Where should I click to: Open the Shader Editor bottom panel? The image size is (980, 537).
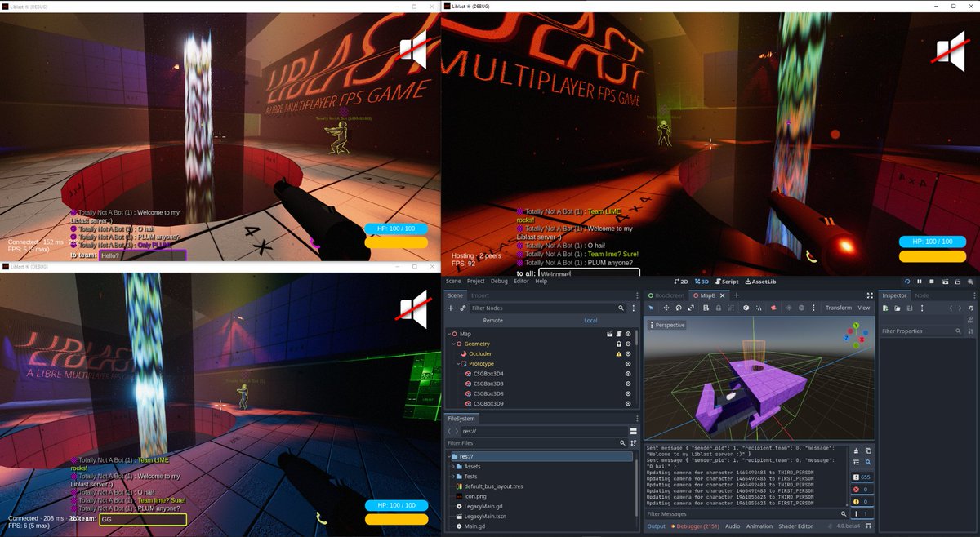[795, 526]
